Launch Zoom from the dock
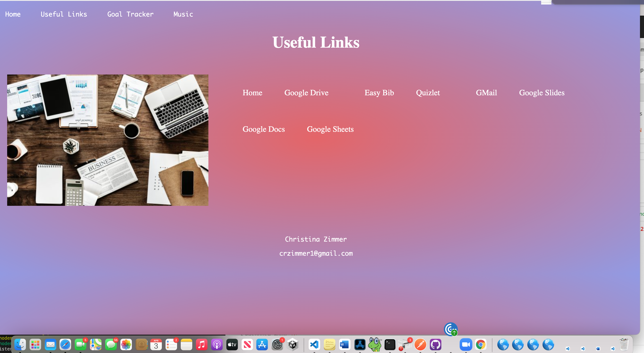The height and width of the screenshot is (353, 644). pos(466,345)
